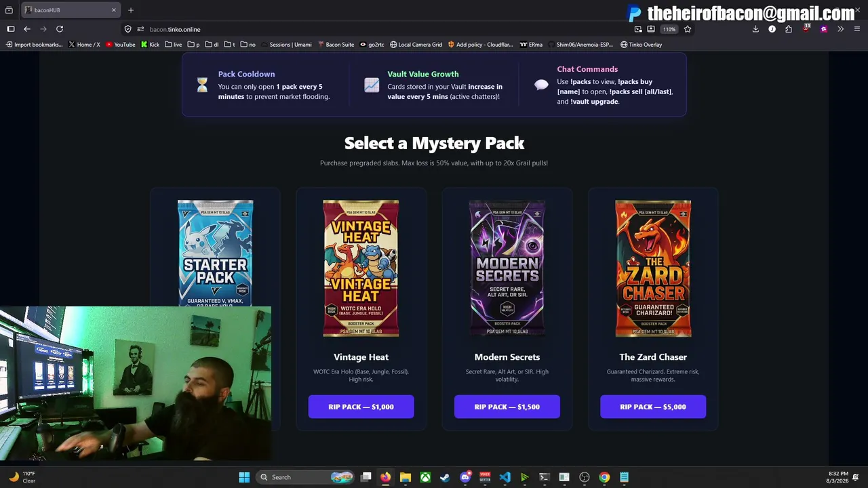Image resolution: width=868 pixels, height=488 pixels.
Task: Open the picture-in-picture icon in the address bar
Action: pos(638,29)
